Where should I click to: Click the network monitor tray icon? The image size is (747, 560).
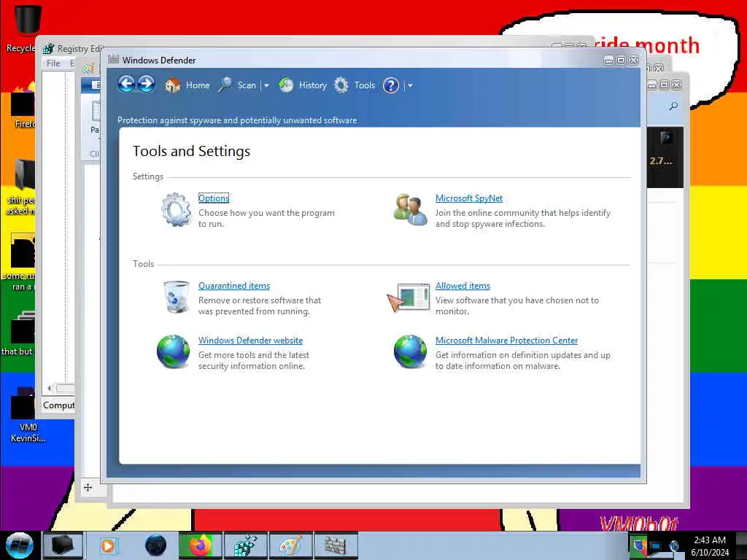[x=657, y=546]
